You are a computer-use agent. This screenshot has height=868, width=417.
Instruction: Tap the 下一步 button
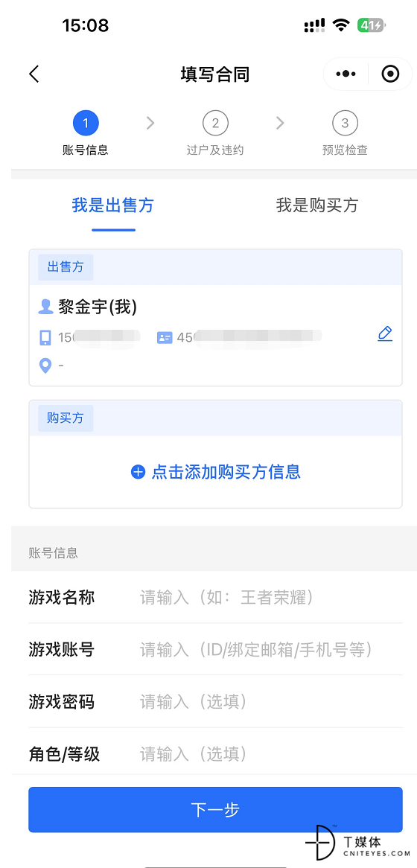[215, 810]
